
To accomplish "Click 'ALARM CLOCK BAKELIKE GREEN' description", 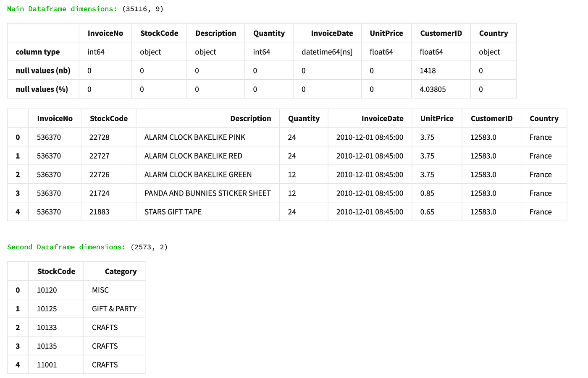I will pyautogui.click(x=198, y=175).
